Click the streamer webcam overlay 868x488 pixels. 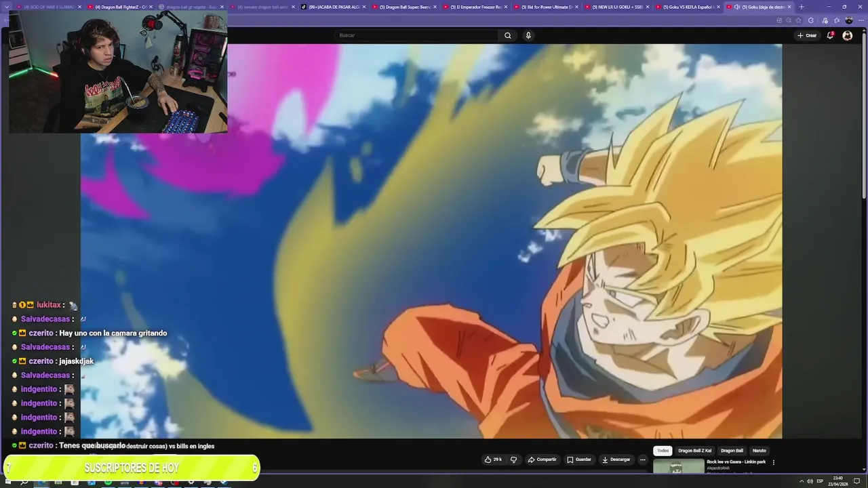[118, 72]
